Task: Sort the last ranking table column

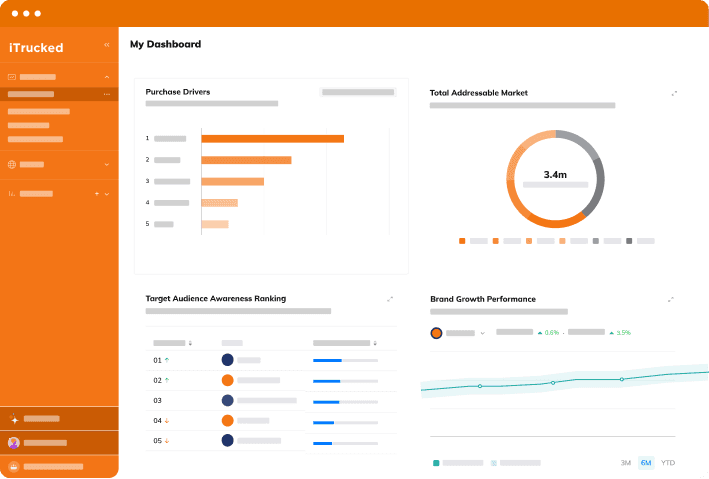Action: click(x=375, y=343)
